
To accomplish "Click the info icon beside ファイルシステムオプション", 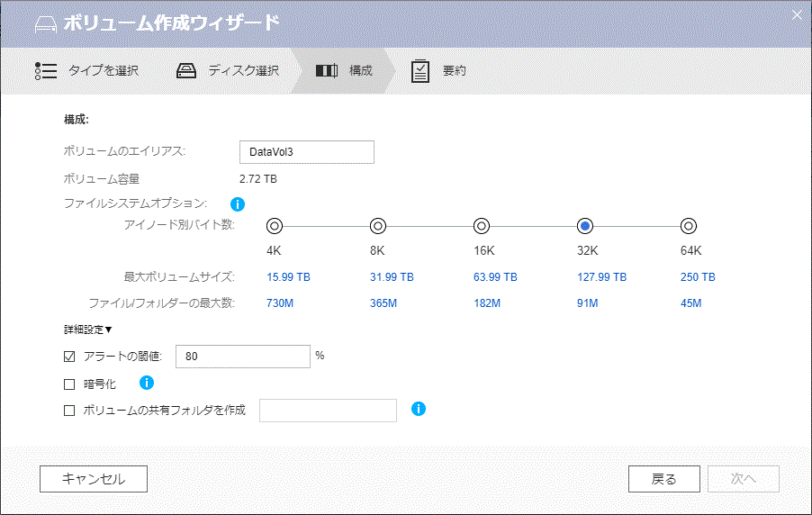I will pyautogui.click(x=237, y=204).
